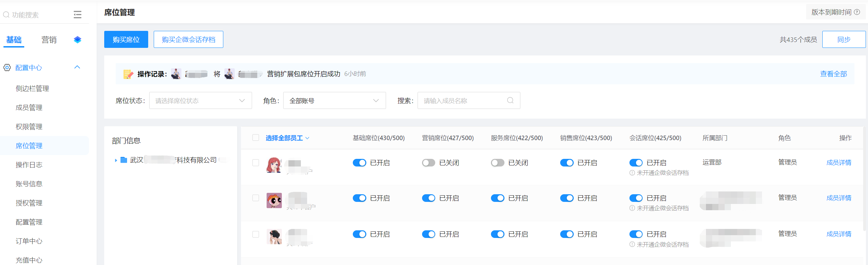868x265 pixels.
Task: Click the 购买企微会话存档 button
Action: point(188,40)
